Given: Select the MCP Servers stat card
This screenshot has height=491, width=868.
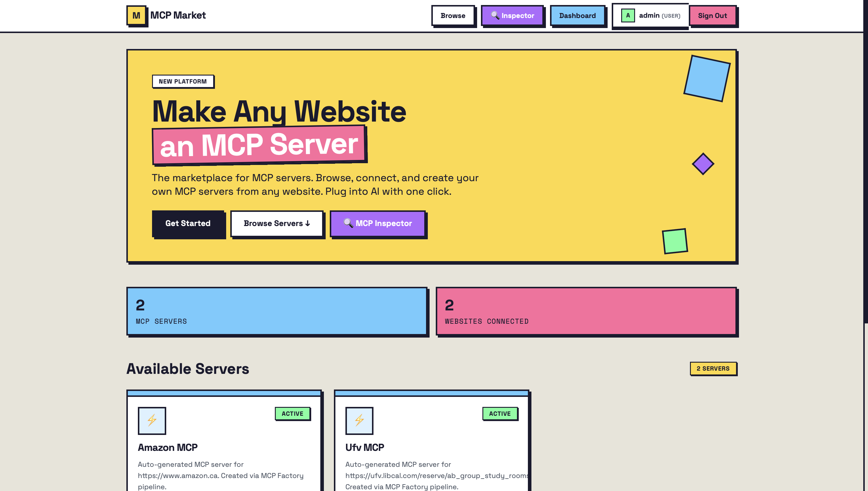Looking at the screenshot, I should [x=277, y=311].
